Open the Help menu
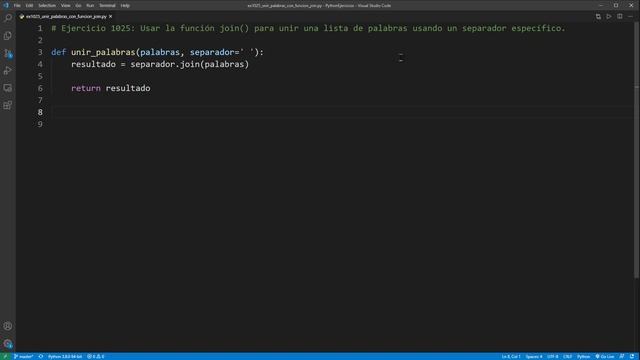This screenshot has width=640, height=360. coord(125,6)
